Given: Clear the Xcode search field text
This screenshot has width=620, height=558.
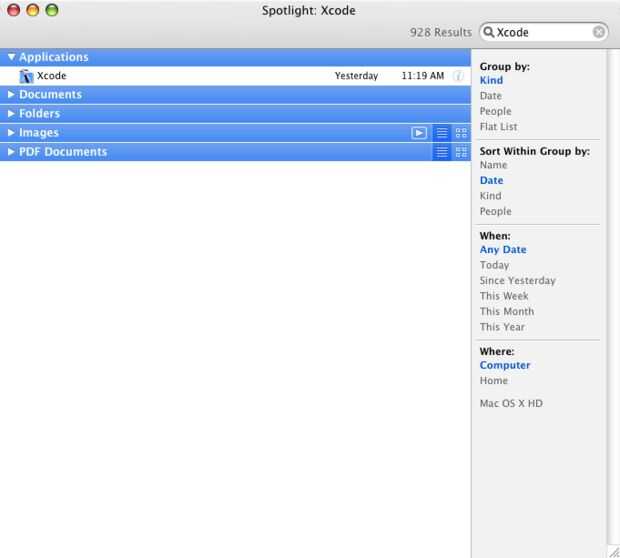Looking at the screenshot, I should point(599,32).
